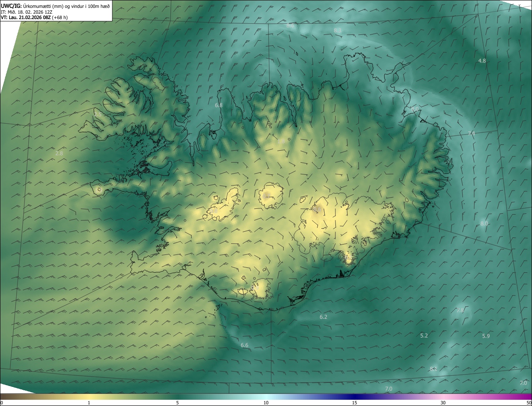Click the 6.6 value label
532x406 pixels.
[x=244, y=345]
